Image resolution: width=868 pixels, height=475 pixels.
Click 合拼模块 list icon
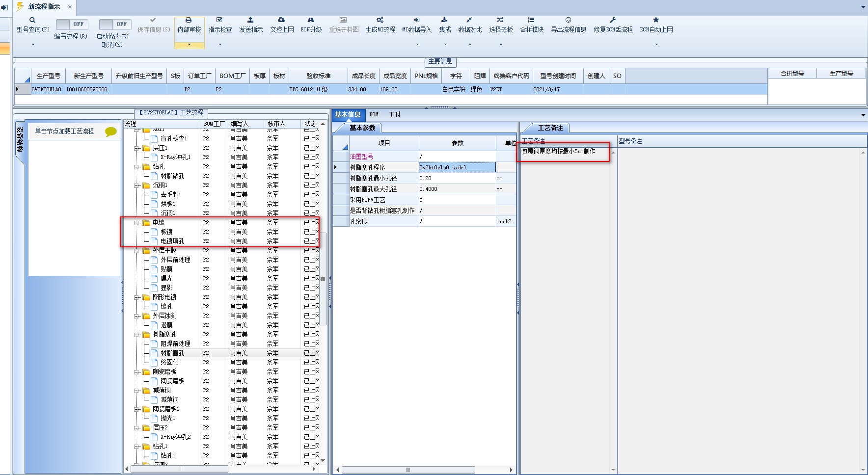click(531, 20)
